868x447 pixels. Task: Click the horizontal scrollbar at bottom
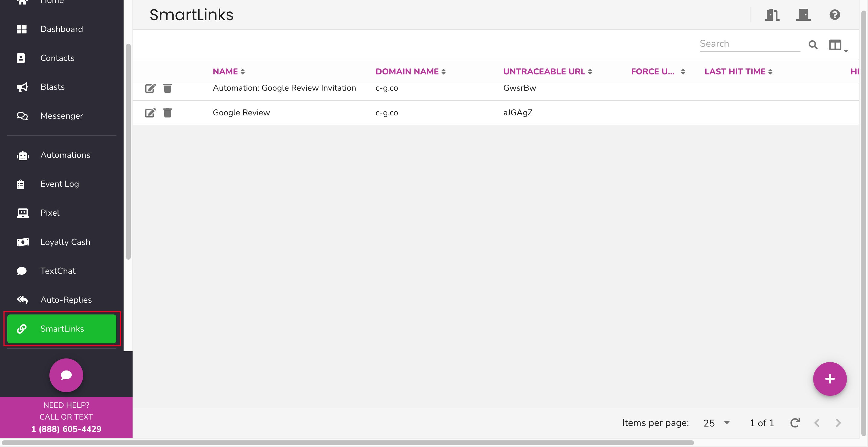348,442
